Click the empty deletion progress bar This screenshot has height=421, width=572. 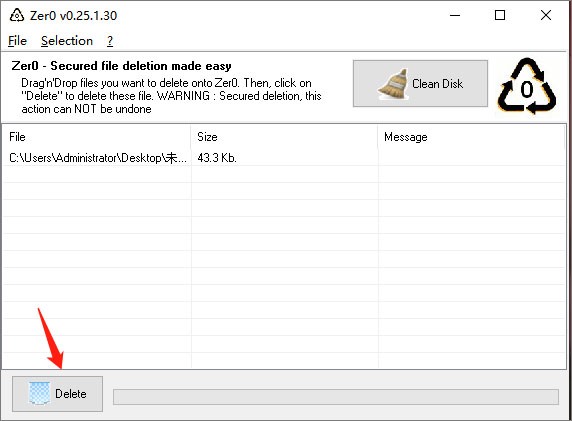coord(336,397)
